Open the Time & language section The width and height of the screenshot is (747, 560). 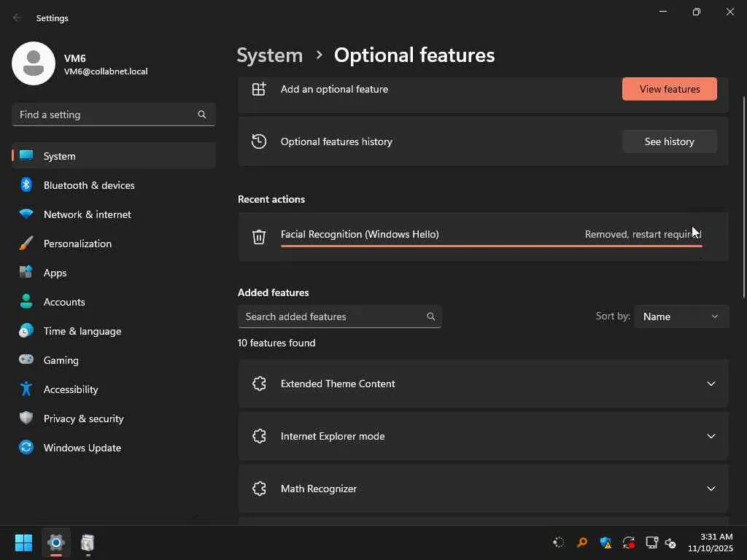coord(82,331)
